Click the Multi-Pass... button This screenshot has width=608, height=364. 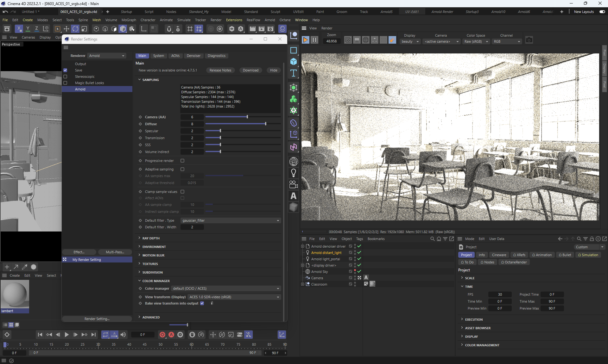115,252
